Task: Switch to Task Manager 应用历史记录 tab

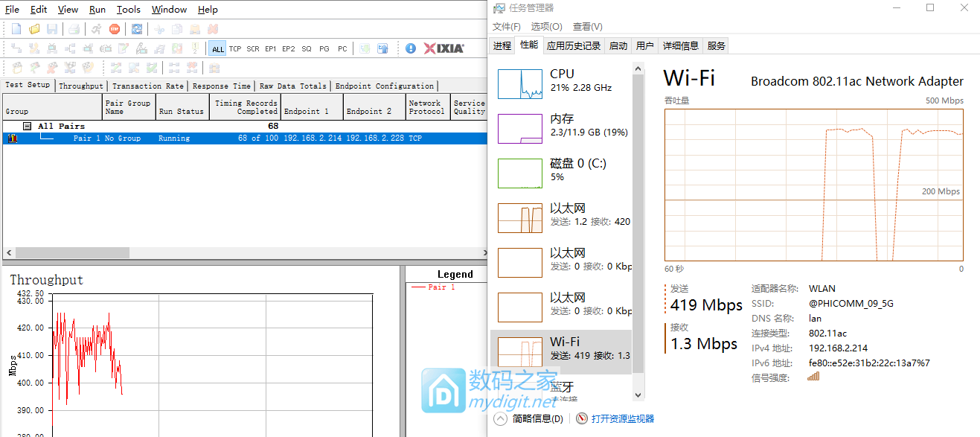Action: coord(573,45)
